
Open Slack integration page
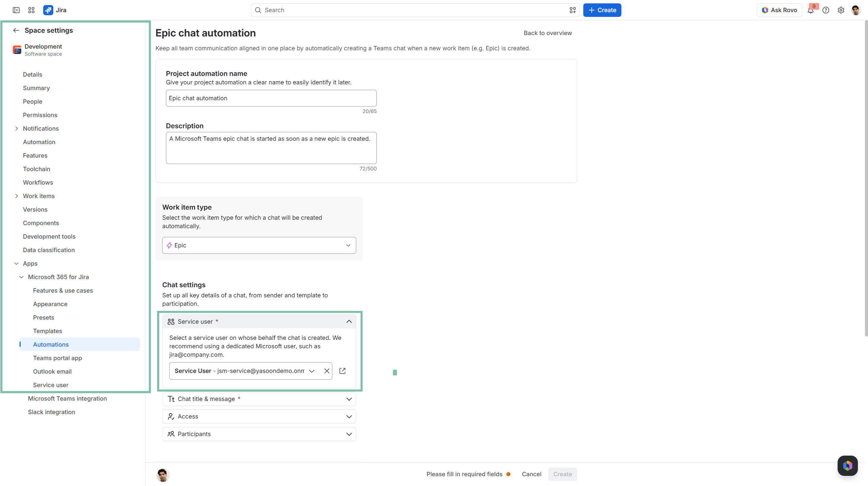[x=52, y=412]
